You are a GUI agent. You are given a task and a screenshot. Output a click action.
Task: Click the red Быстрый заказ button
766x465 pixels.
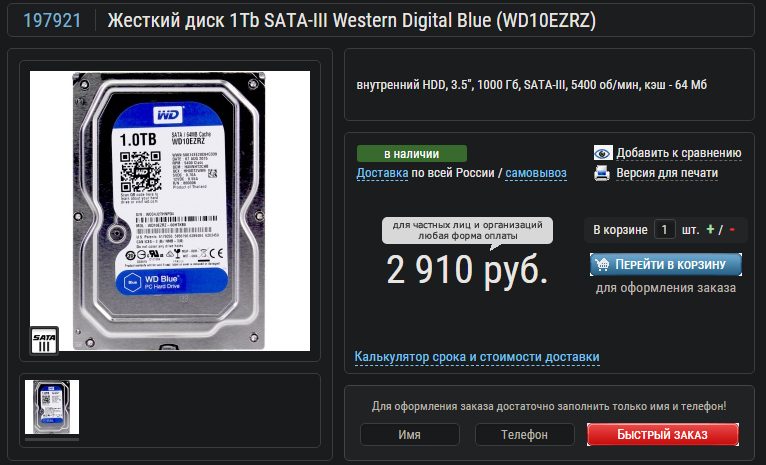tap(662, 434)
